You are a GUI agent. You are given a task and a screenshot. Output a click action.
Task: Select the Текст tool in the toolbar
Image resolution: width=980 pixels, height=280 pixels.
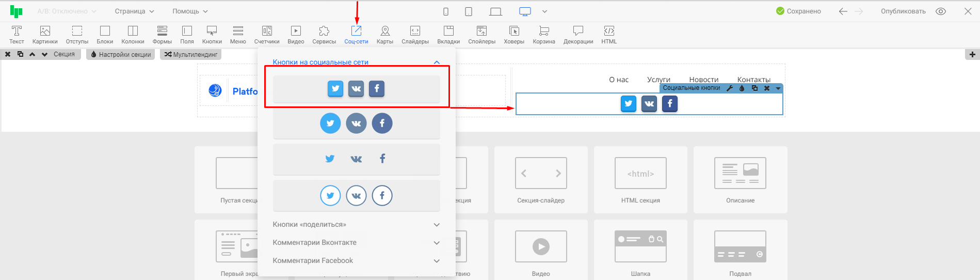point(17,35)
